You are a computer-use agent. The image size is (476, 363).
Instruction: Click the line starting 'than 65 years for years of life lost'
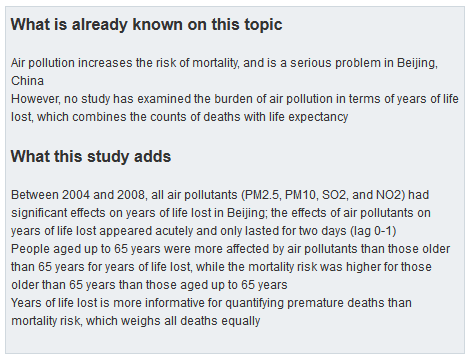(x=221, y=267)
